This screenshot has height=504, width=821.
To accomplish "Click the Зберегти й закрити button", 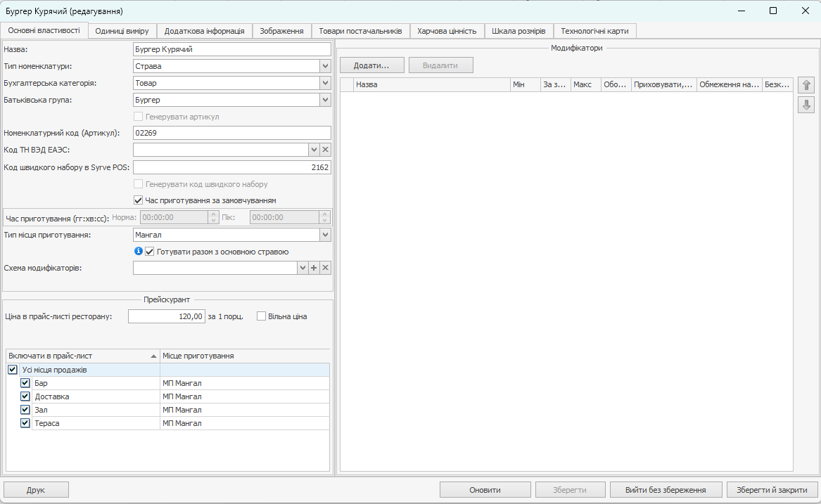I will [772, 490].
